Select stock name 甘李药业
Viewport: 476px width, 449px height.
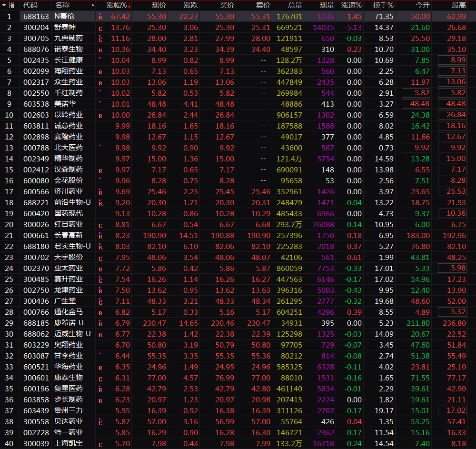pos(68,356)
